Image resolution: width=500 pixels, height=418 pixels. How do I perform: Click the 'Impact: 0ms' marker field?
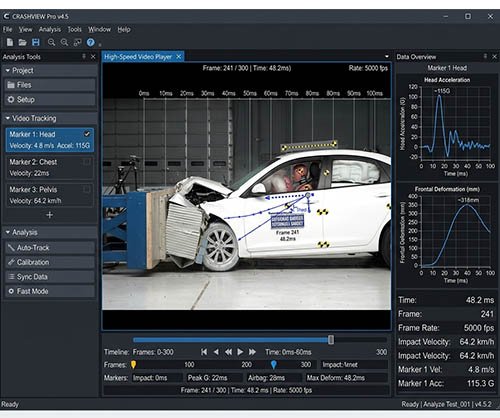click(156, 378)
